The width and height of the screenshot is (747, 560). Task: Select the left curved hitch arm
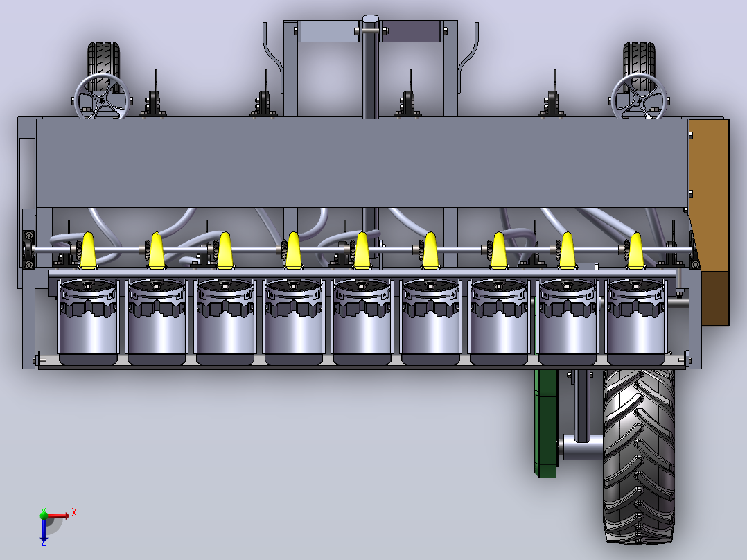pyautogui.click(x=273, y=58)
